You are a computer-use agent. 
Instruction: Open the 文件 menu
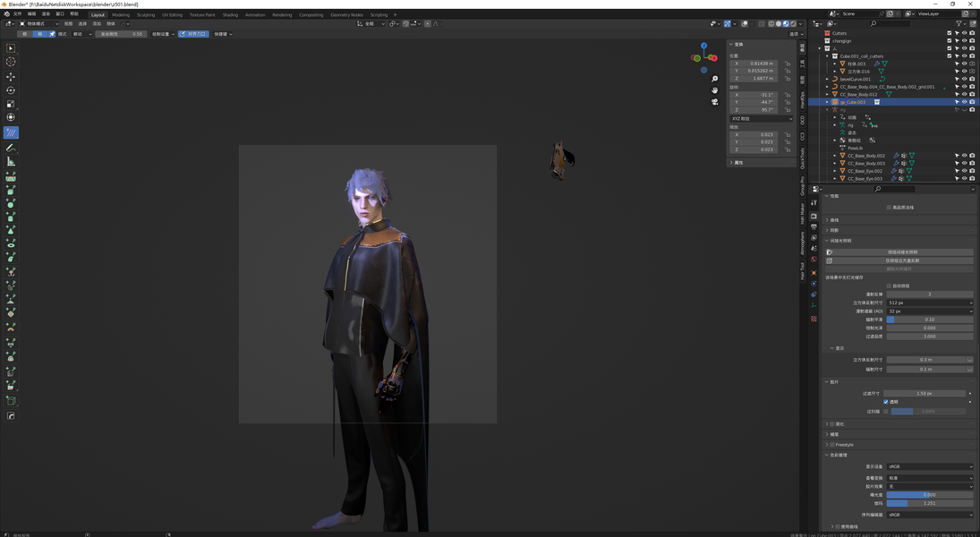pyautogui.click(x=17, y=13)
